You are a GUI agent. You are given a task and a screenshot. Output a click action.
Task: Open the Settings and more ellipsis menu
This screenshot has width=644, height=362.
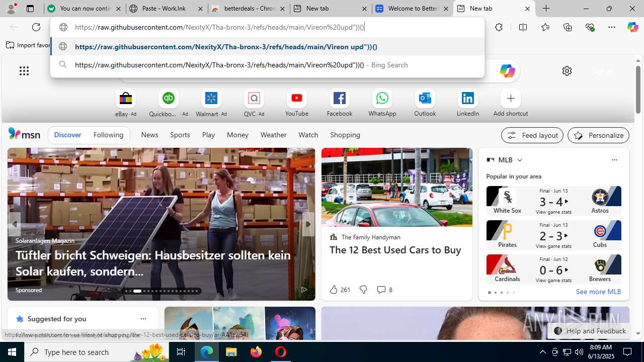coord(612,27)
